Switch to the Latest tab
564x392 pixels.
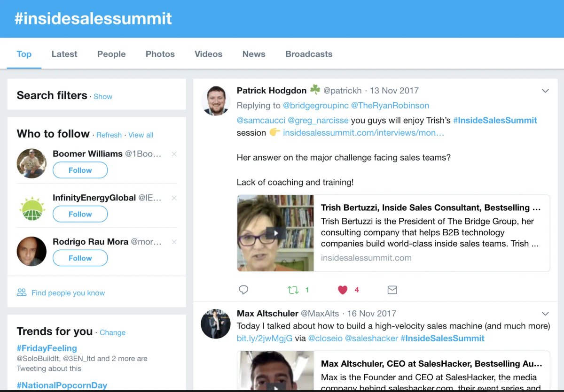64,54
